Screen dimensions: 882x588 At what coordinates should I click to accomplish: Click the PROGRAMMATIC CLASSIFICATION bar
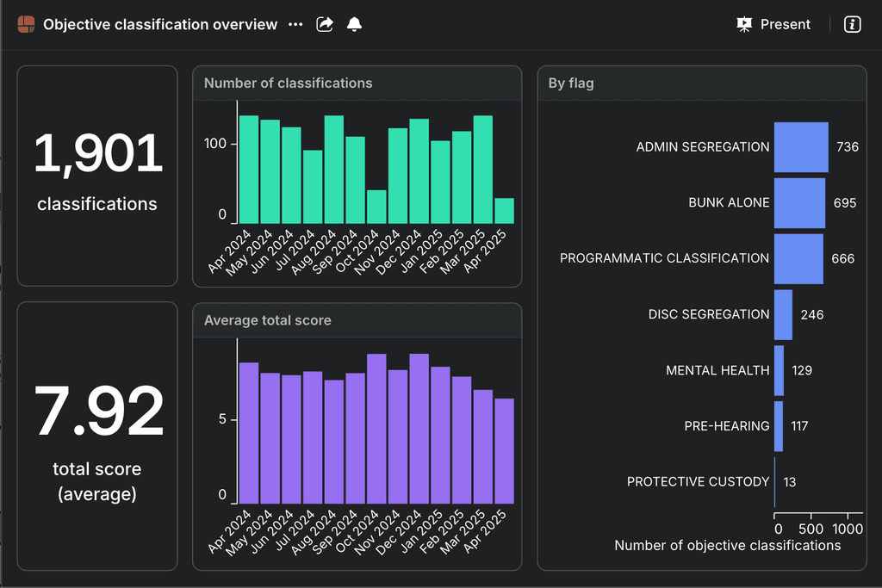(798, 258)
